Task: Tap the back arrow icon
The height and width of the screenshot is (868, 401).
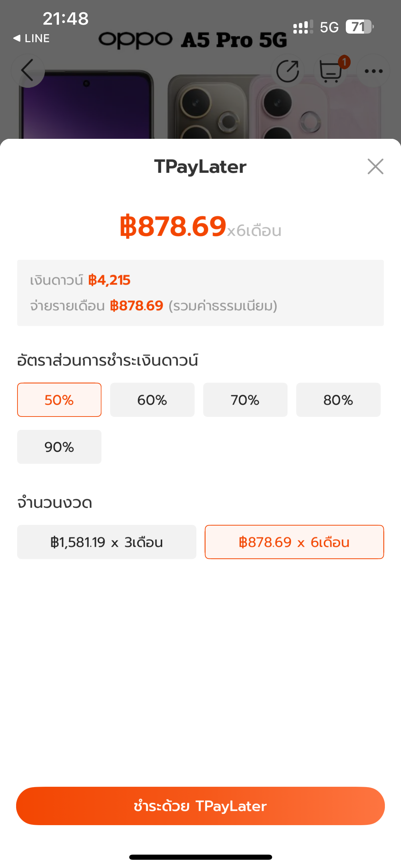Action: coord(28,70)
